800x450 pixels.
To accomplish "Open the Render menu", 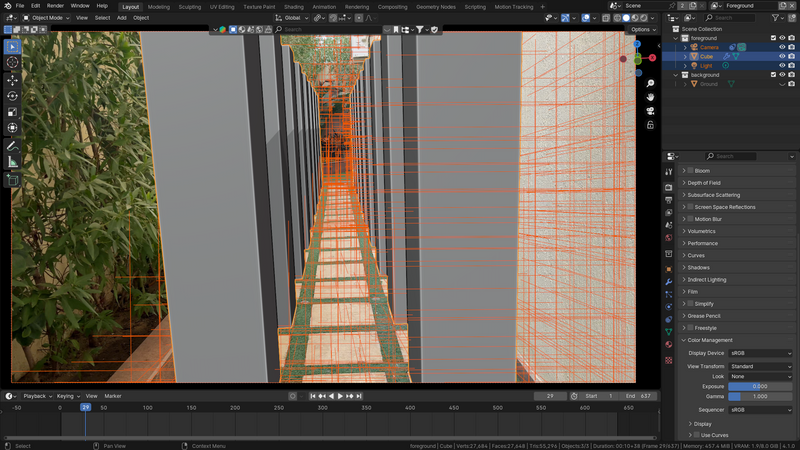I will [56, 6].
